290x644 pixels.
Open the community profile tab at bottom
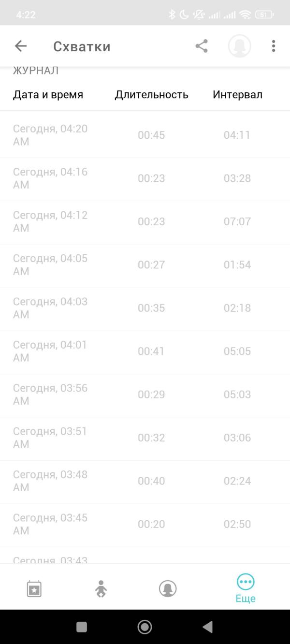coord(168,589)
